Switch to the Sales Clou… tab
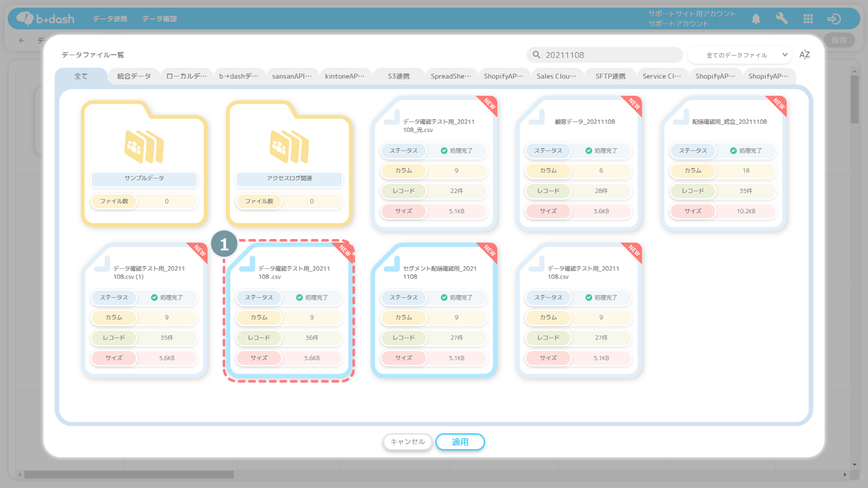 coord(557,76)
